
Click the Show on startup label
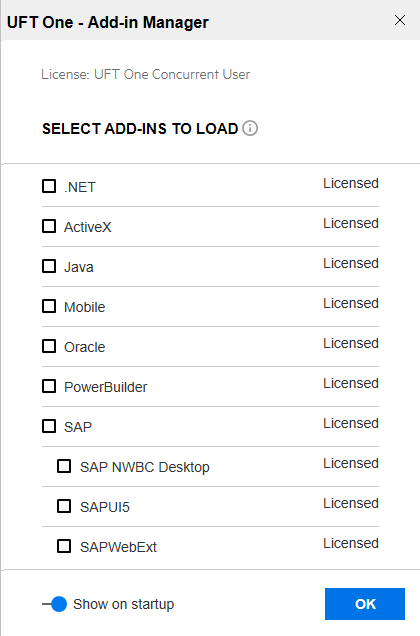tap(123, 604)
